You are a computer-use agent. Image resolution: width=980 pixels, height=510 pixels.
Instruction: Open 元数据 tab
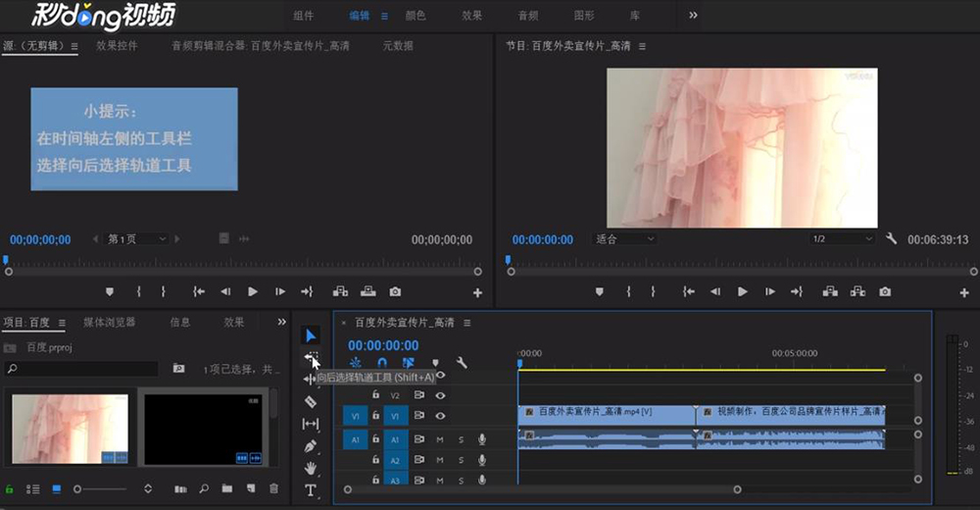(398, 46)
